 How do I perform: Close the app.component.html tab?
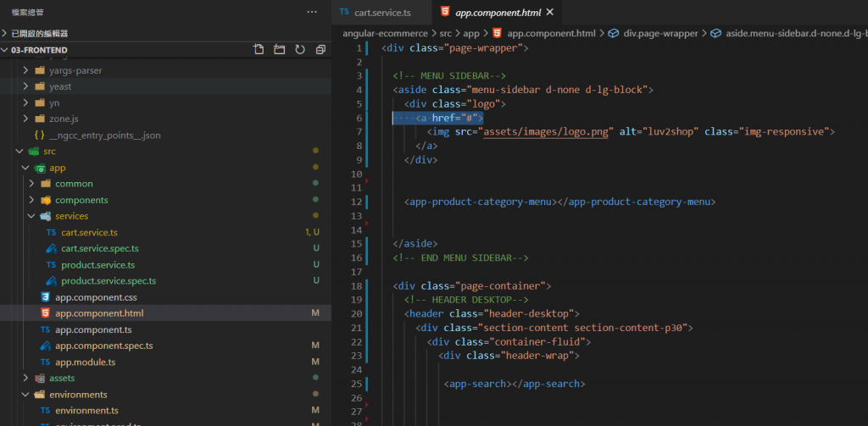tap(549, 12)
